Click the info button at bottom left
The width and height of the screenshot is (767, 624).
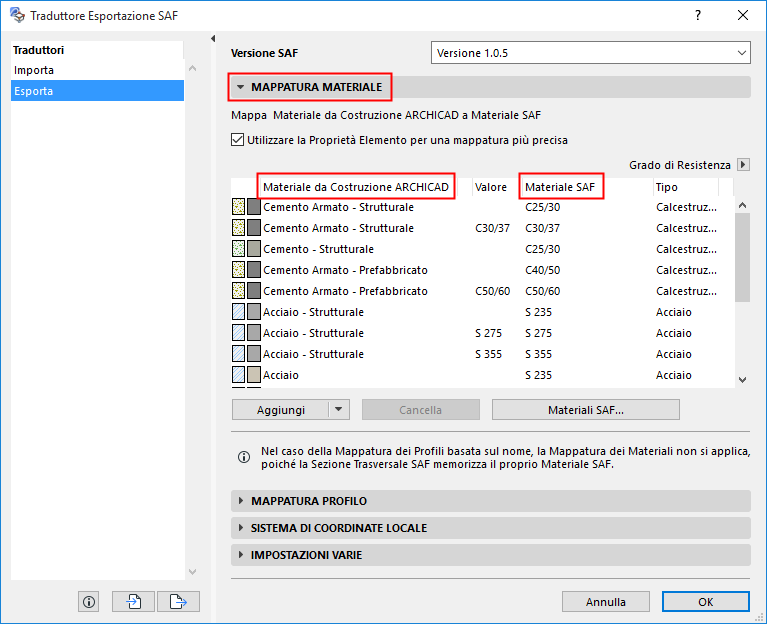point(89,602)
